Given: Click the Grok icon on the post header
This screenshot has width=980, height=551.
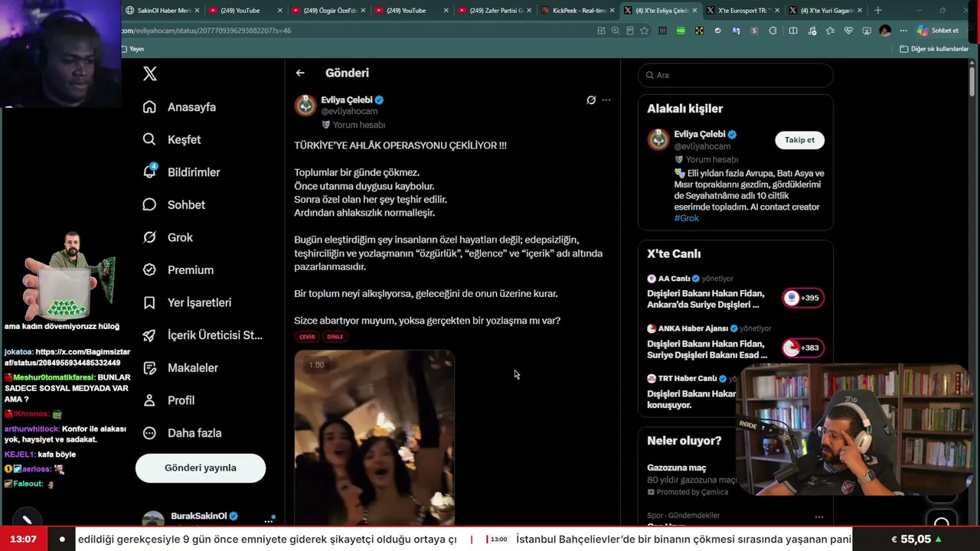Looking at the screenshot, I should tap(591, 99).
